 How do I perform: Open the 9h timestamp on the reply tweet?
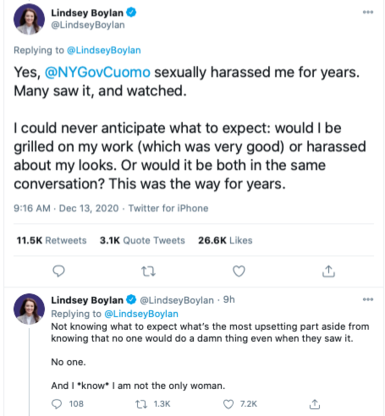[229, 300]
